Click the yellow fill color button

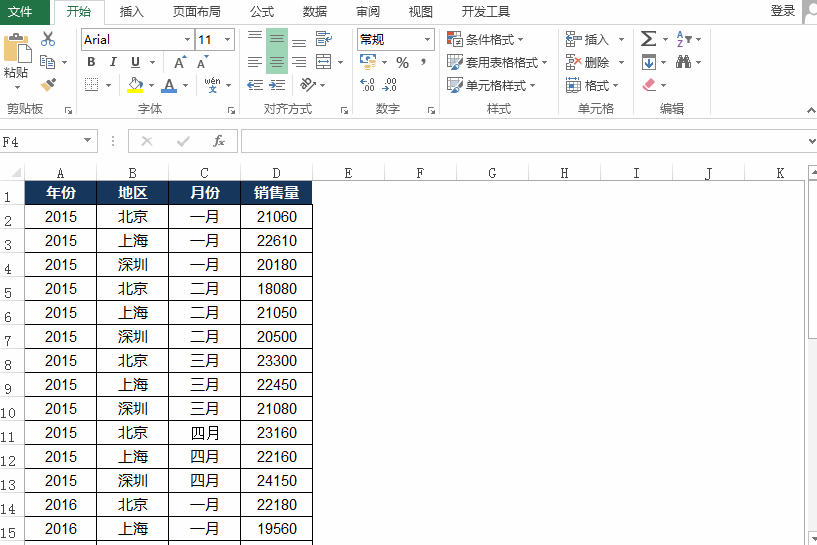(135, 85)
